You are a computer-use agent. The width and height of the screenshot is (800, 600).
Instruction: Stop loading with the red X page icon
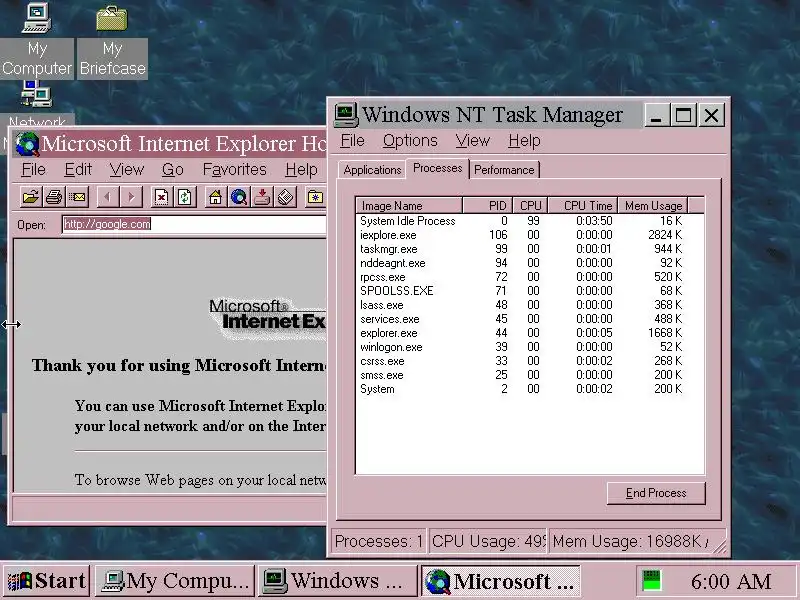click(x=161, y=196)
